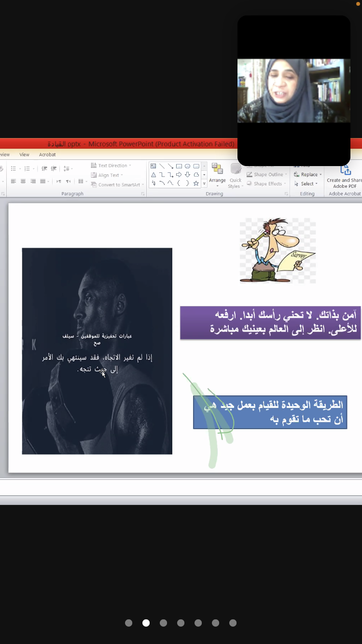Select the Arrow line shape
This screenshot has height=644, width=362.
point(170,166)
